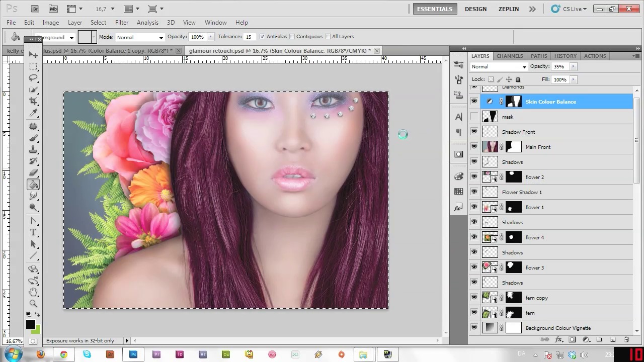This screenshot has width=644, height=362.
Task: Hide the Main Front layer
Action: tap(474, 147)
